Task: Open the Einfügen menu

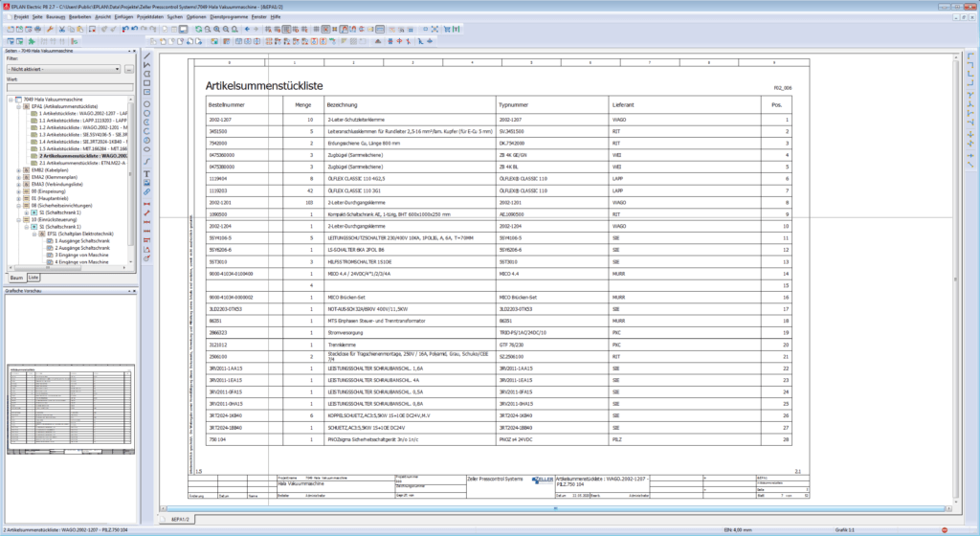Action: (x=123, y=17)
